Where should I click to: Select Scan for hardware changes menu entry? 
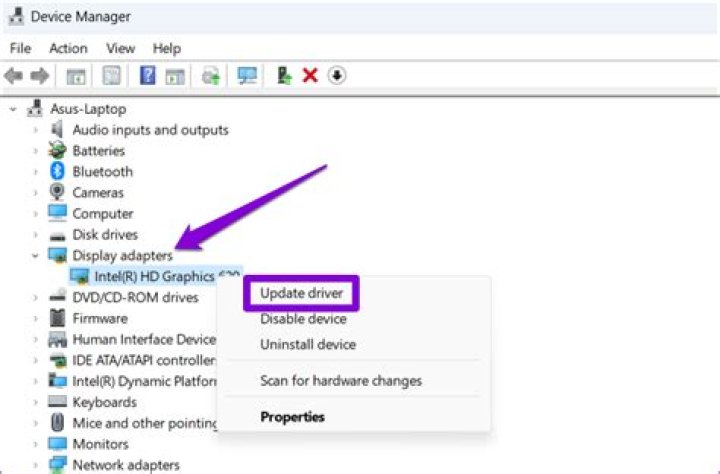341,381
